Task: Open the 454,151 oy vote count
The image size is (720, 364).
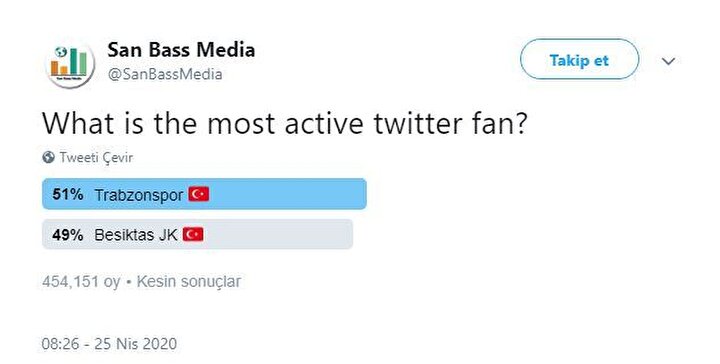Action: pos(81,281)
